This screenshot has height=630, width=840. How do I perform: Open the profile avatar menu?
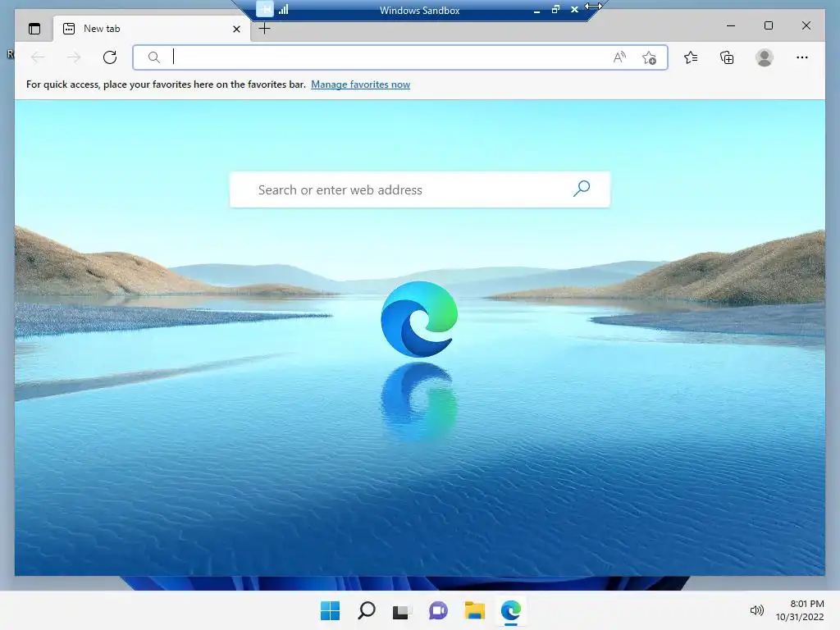click(765, 57)
